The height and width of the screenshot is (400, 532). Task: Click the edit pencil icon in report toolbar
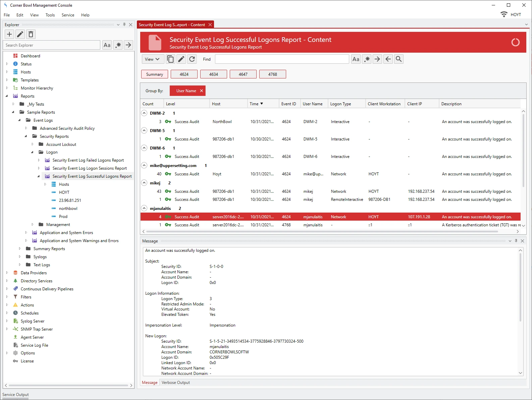(181, 59)
